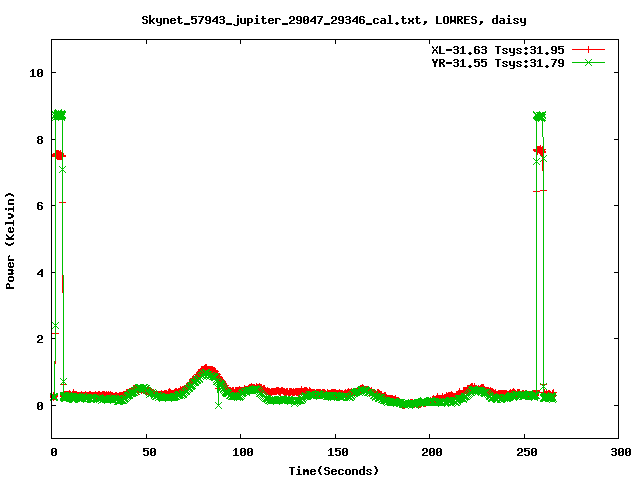Click the x-axis tick value 150
This screenshot has height=480, width=640.
[x=338, y=452]
